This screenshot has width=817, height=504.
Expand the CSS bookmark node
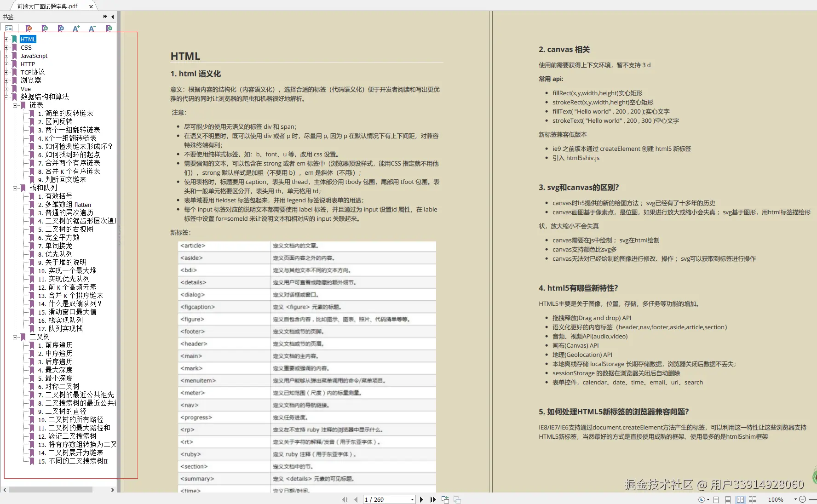pos(7,48)
